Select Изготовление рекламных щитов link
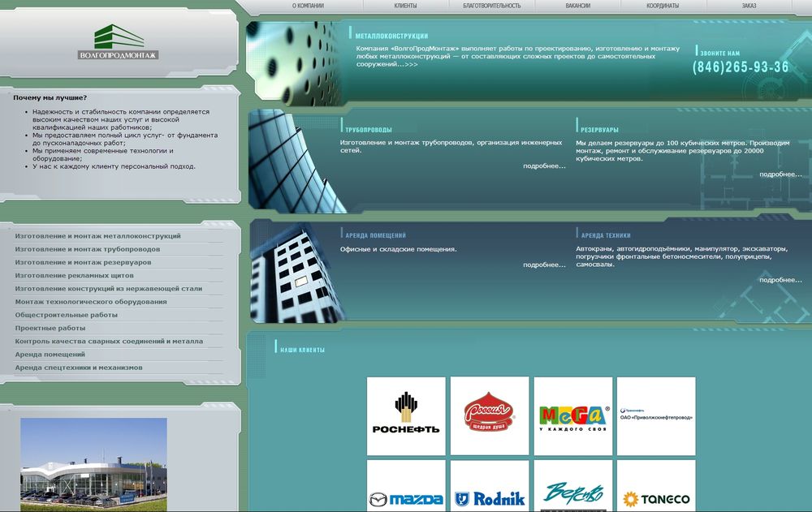Screen dimensions: 812x512 coord(74,275)
